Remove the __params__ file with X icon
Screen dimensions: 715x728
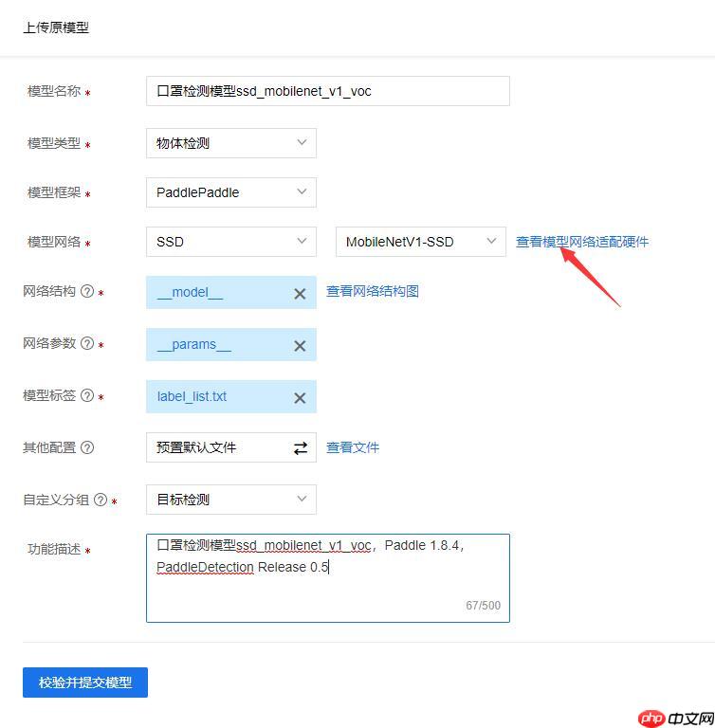pyautogui.click(x=300, y=346)
